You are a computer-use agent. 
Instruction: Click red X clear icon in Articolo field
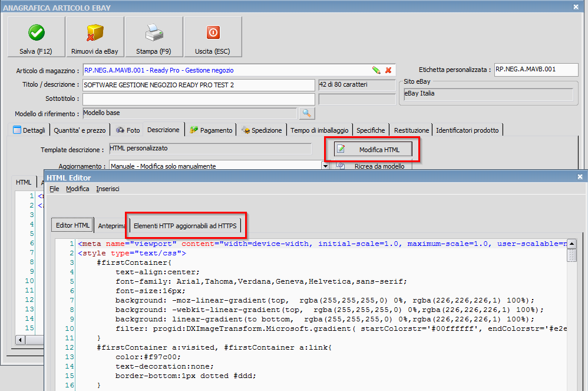coord(388,70)
